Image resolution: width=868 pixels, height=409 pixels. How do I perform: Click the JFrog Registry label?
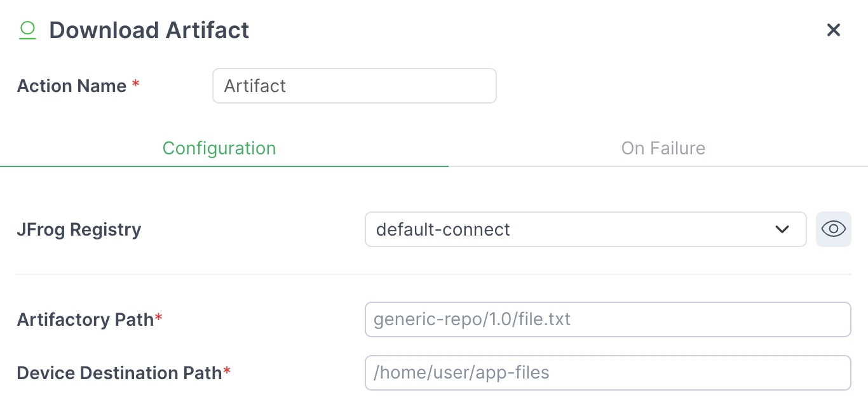(x=79, y=229)
